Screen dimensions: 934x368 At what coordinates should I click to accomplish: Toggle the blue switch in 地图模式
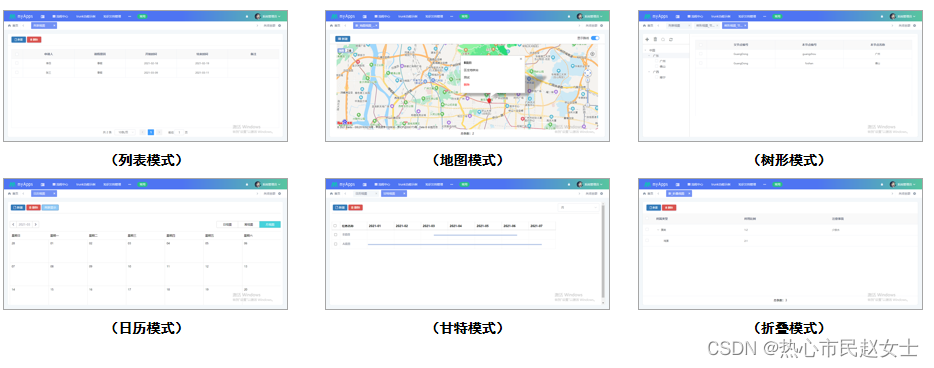pos(594,38)
